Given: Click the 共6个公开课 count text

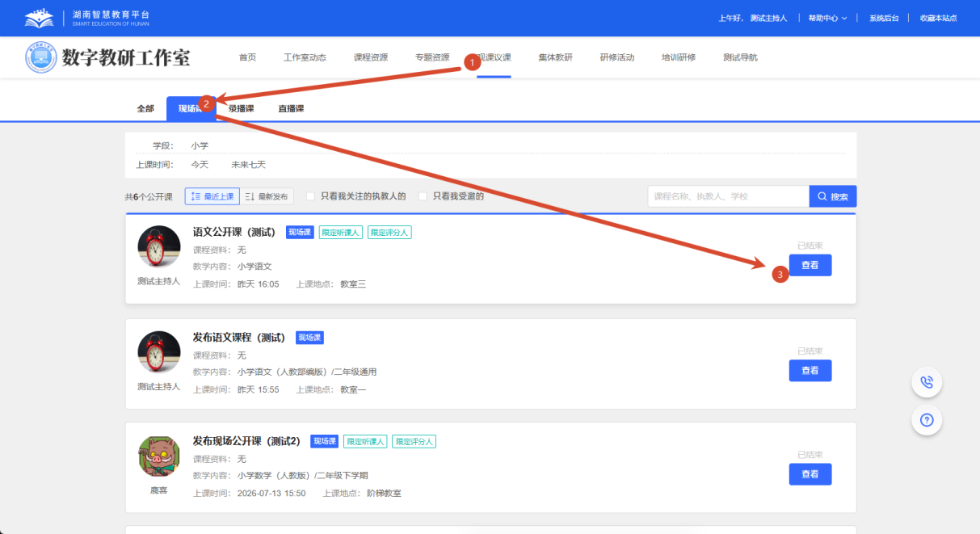Looking at the screenshot, I should point(149,196).
